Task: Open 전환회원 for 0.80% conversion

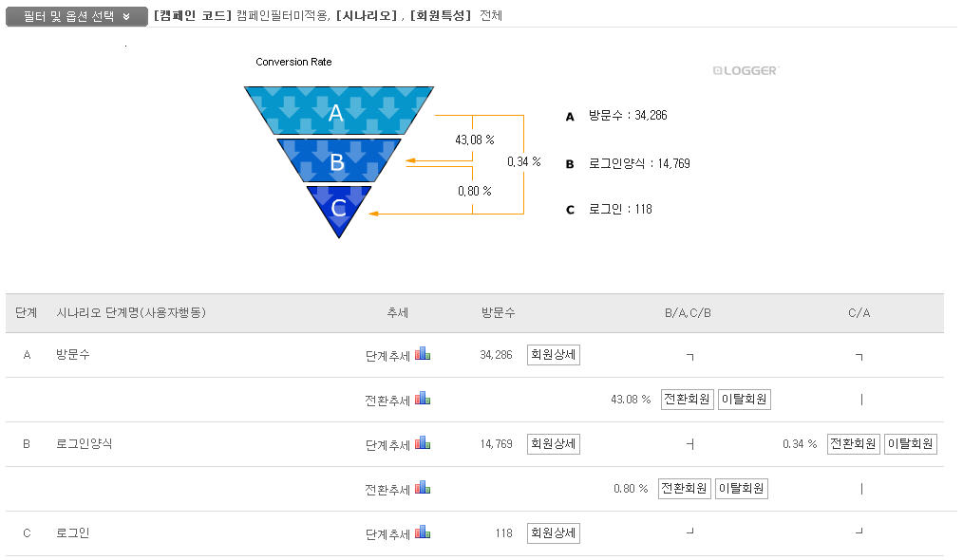Action: pyautogui.click(x=684, y=489)
